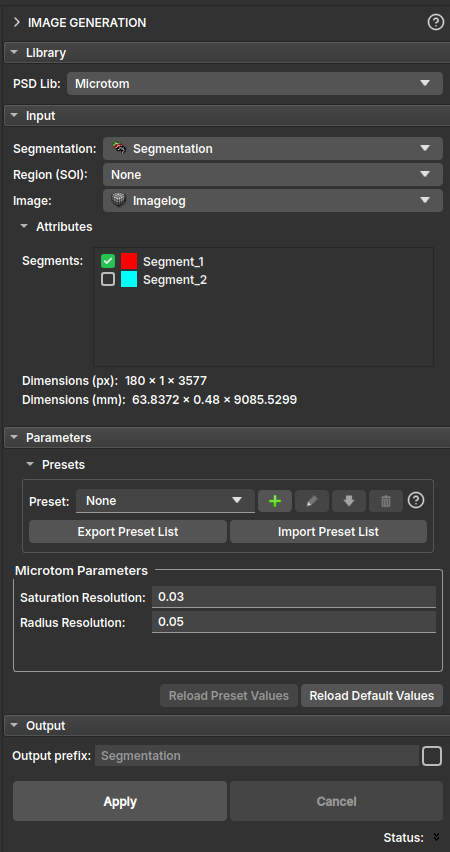The height and width of the screenshot is (852, 450).
Task: Edit the Radius Resolution field
Action: [293, 622]
